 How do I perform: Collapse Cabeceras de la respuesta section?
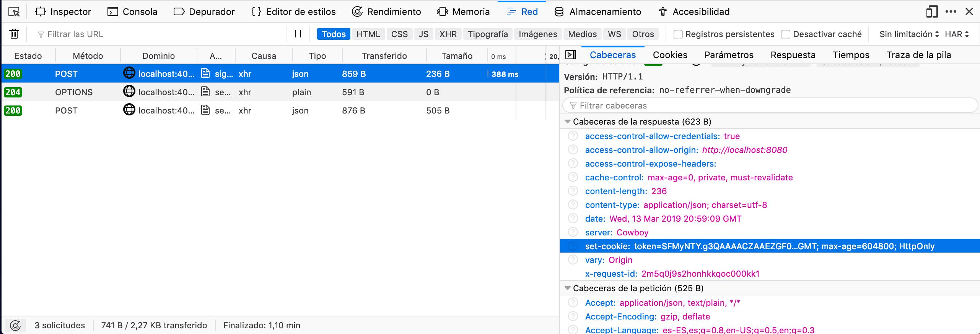point(568,122)
